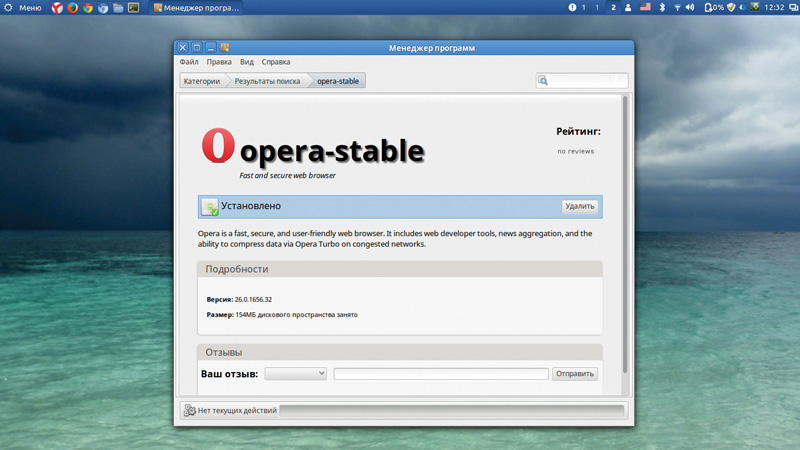Image resolution: width=800 pixels, height=450 pixels.
Task: Click the notification exclamation icon
Action: (572, 8)
